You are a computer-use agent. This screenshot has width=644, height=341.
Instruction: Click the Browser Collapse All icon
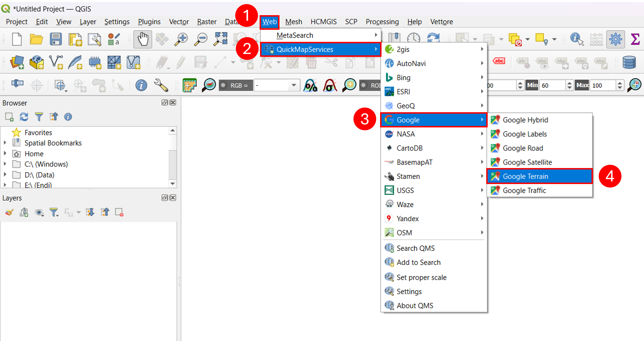[x=54, y=117]
